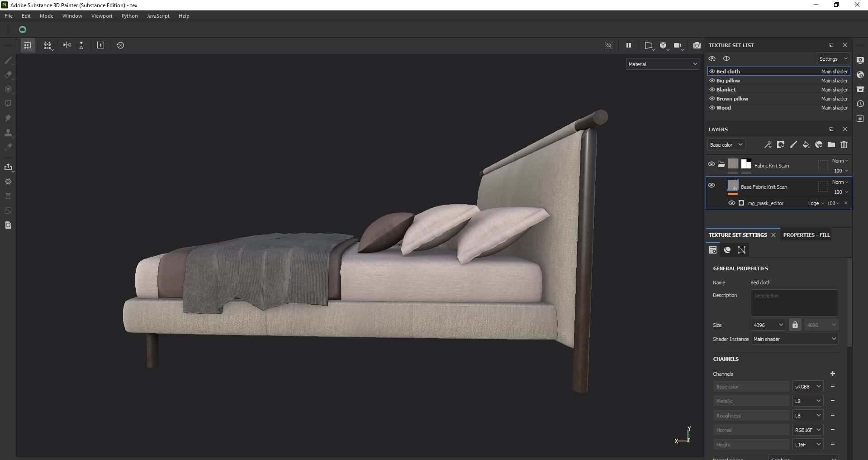Hide the Base Fabric Knit Scan layer
868x460 pixels.
click(711, 185)
